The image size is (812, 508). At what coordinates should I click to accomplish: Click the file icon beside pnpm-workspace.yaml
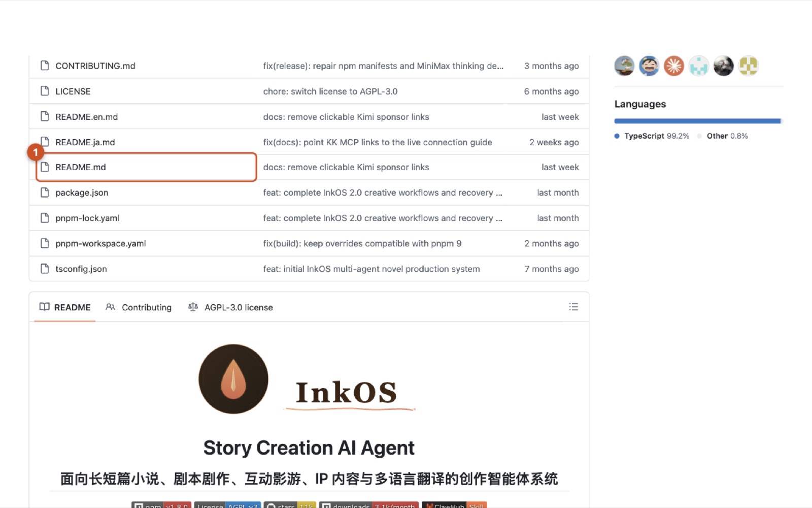click(x=45, y=243)
